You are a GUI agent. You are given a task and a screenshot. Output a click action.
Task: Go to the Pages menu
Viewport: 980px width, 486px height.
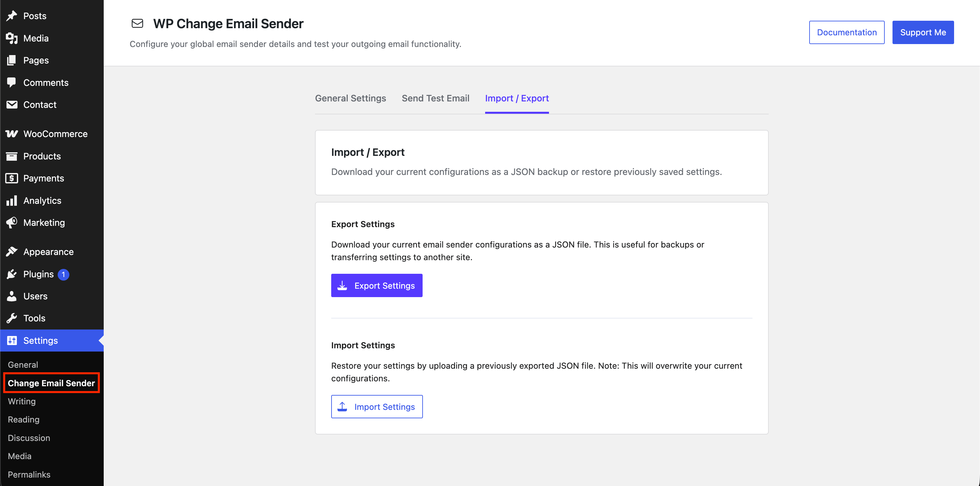pos(52,60)
